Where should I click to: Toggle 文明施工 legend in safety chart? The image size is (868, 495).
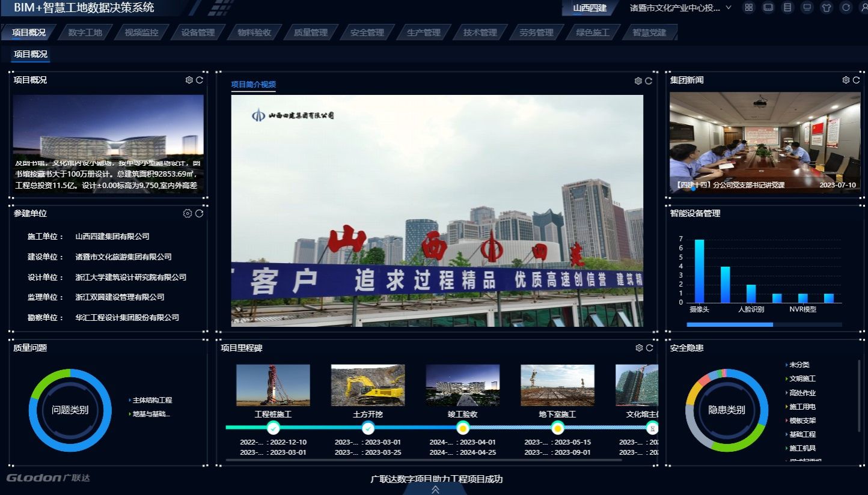[802, 379]
